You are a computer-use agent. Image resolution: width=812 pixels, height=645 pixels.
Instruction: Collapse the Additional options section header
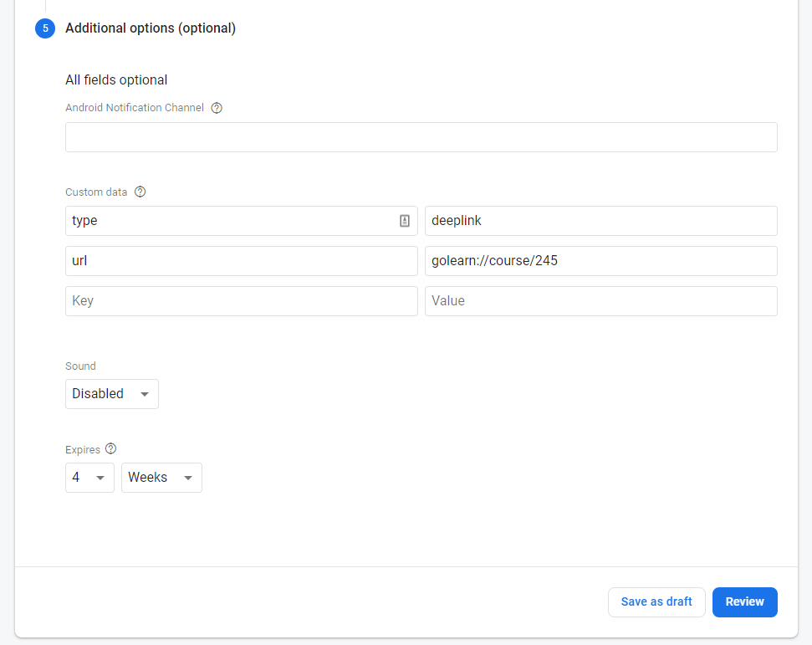pos(151,28)
